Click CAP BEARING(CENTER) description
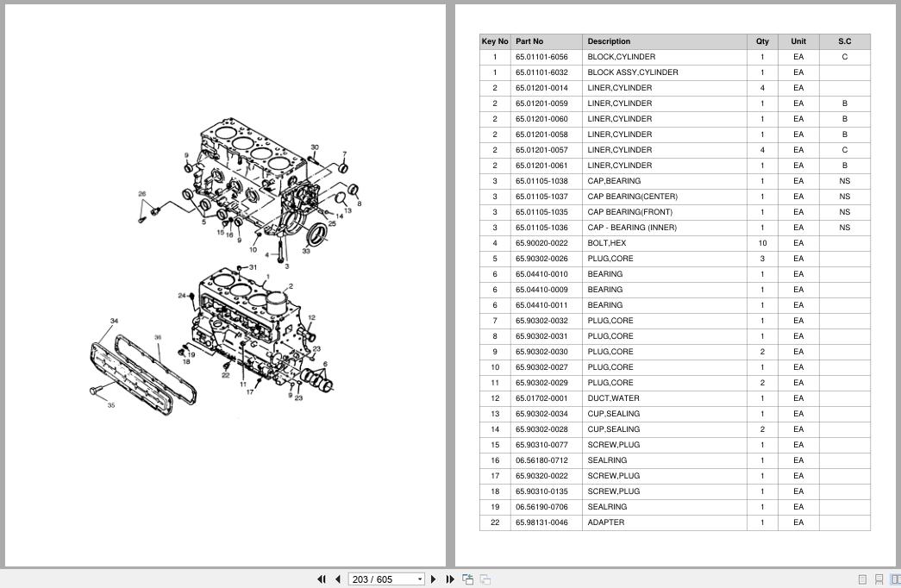 pyautogui.click(x=632, y=197)
